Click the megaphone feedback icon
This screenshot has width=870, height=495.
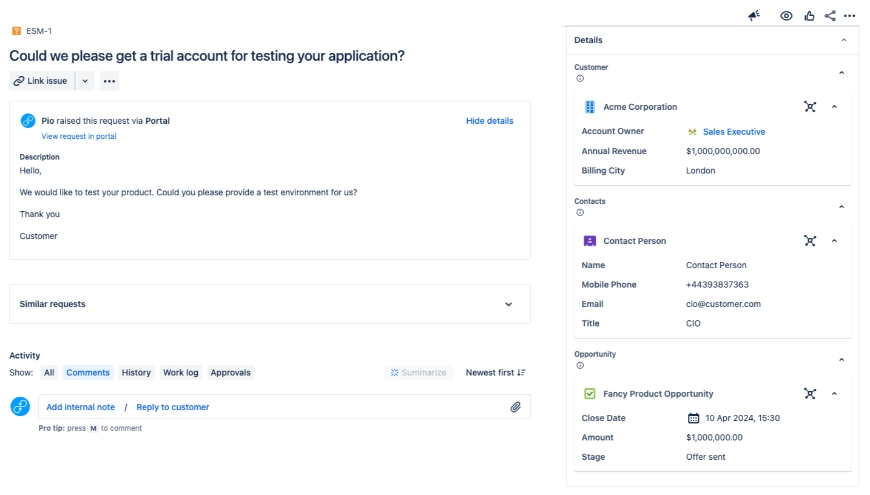(x=754, y=16)
